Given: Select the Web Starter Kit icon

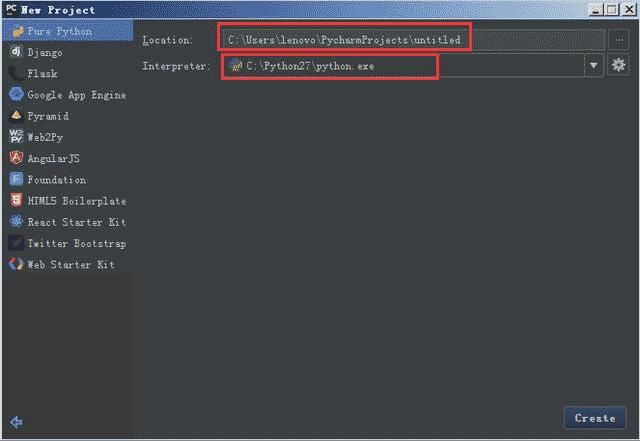Looking at the screenshot, I should [x=16, y=265].
